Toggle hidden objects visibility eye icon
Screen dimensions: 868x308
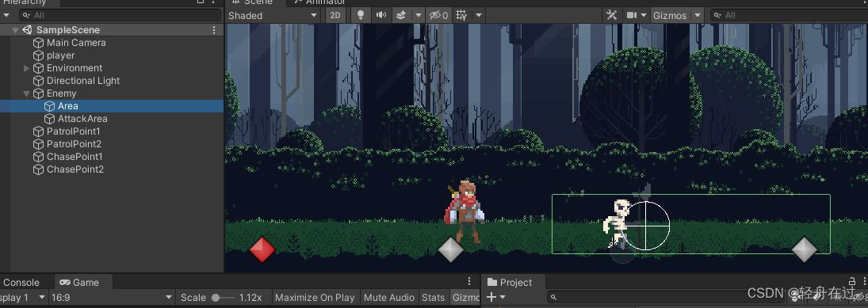click(439, 16)
